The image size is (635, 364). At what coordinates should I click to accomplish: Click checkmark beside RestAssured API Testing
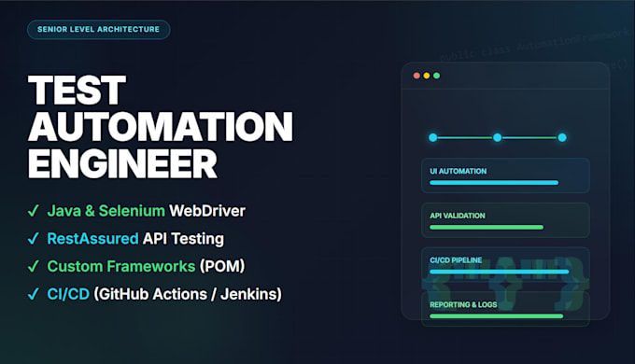pos(34,239)
